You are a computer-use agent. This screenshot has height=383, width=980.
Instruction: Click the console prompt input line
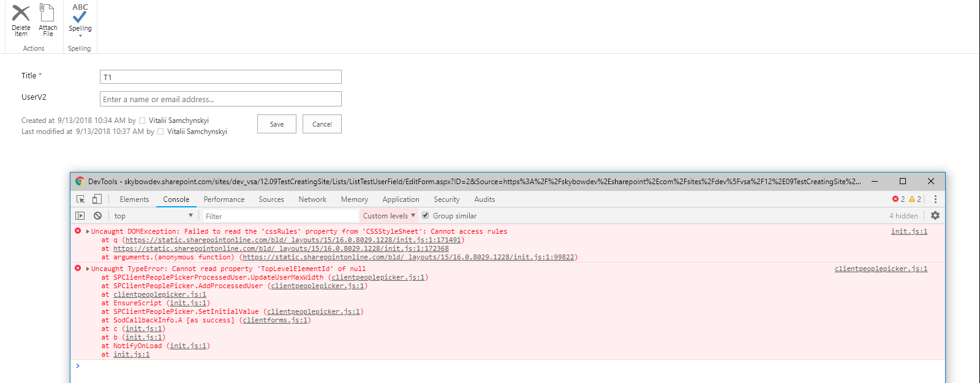click(507, 366)
